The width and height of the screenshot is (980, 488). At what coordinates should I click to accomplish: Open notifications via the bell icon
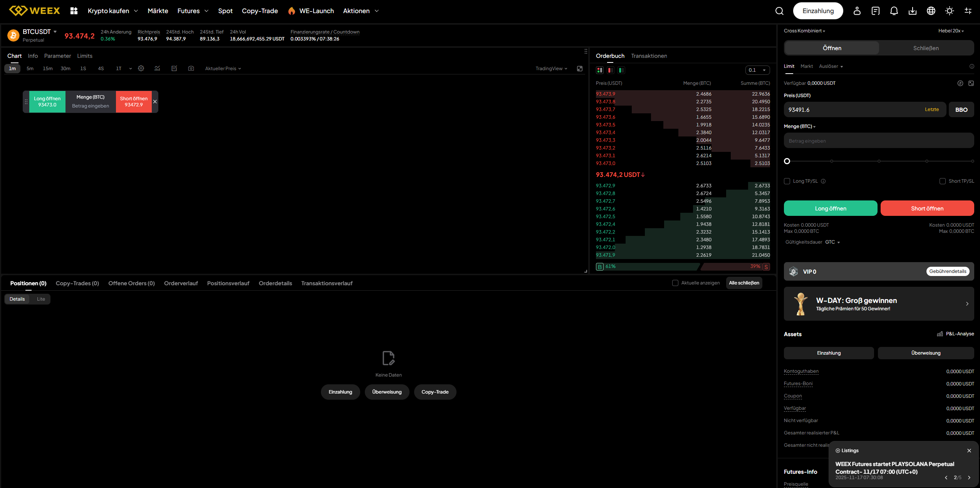coord(894,11)
